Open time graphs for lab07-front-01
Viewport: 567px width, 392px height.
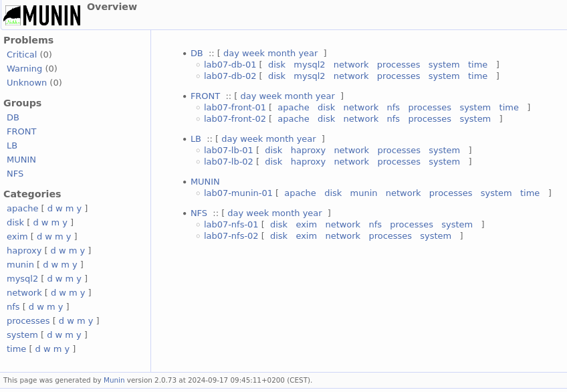point(509,108)
